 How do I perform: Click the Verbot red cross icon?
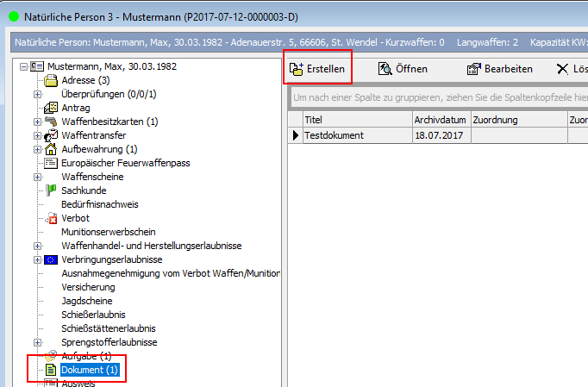[x=51, y=218]
